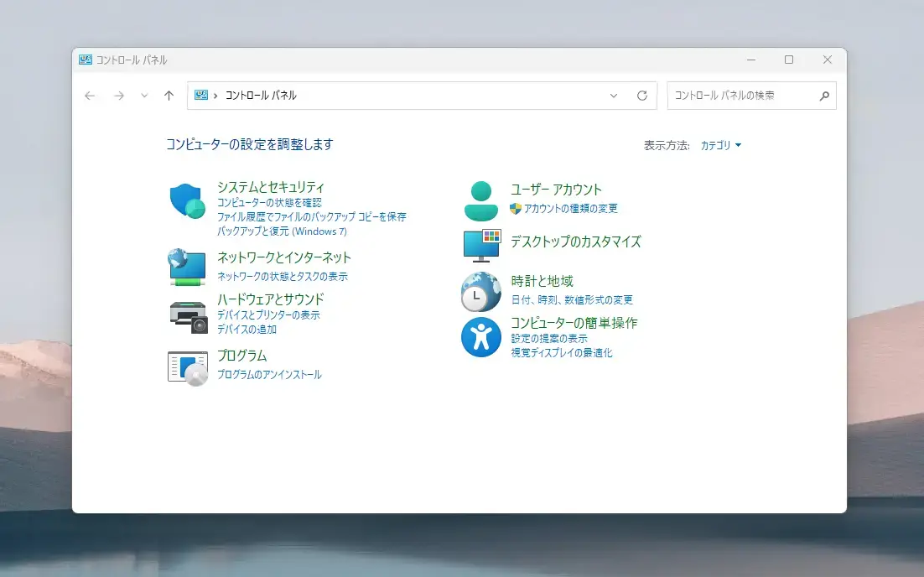
Task: Open デバイスとプリンターの表示 link
Action: point(268,315)
